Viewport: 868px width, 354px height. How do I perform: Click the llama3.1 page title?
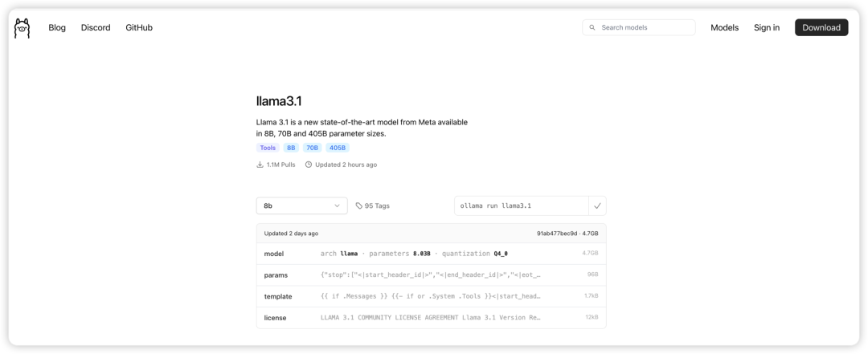[279, 101]
